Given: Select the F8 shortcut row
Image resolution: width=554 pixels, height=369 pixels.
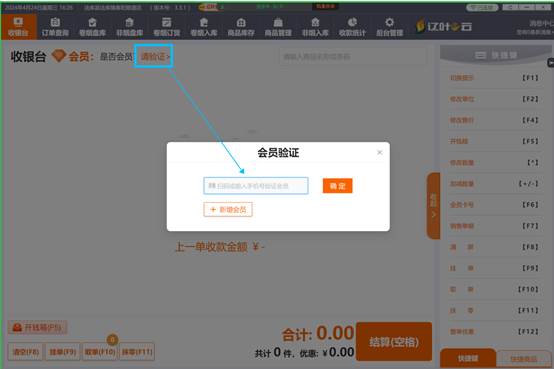Looking at the screenshot, I should [494, 247].
